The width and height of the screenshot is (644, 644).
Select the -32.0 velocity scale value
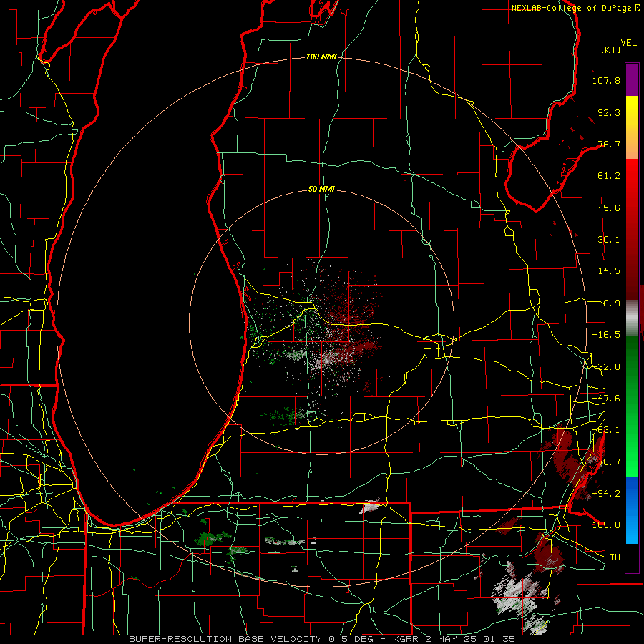(x=606, y=367)
